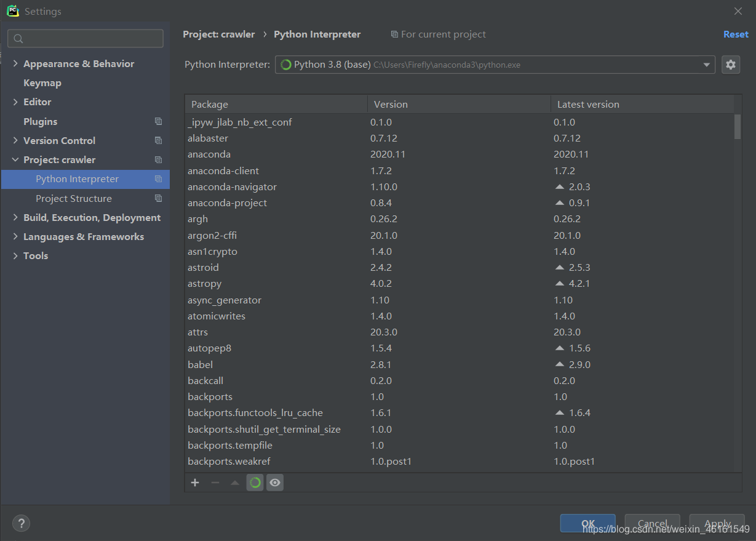Click project-level icon next to Project Structure

(x=158, y=198)
